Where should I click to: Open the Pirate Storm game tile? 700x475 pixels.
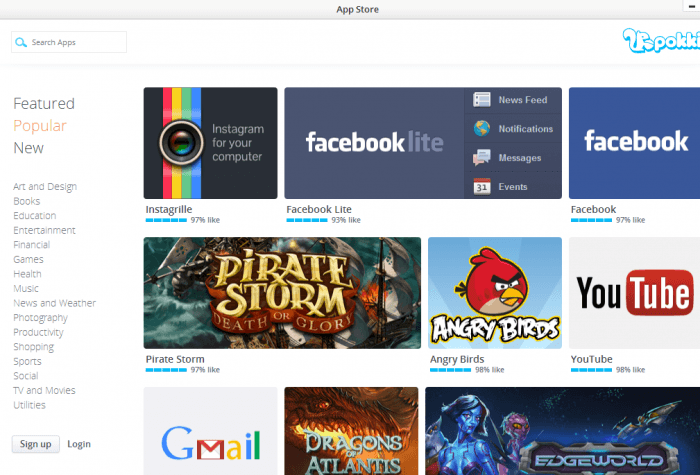pos(282,293)
